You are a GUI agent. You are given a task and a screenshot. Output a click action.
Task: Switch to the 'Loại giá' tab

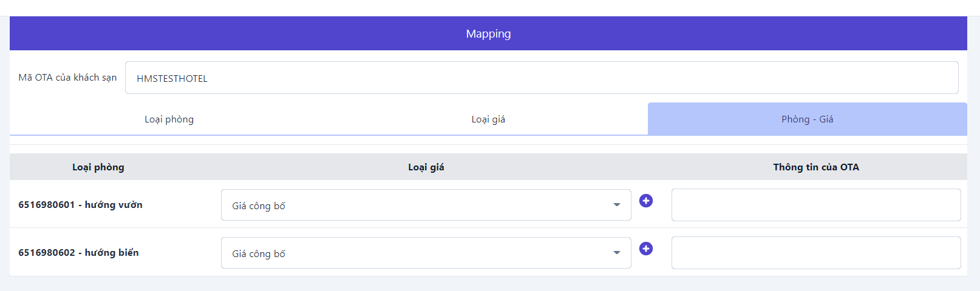click(488, 119)
